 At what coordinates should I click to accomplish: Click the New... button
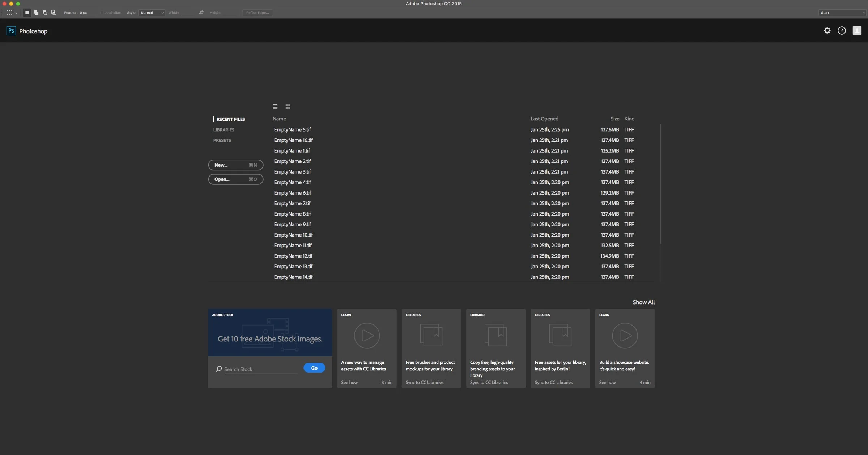point(235,165)
